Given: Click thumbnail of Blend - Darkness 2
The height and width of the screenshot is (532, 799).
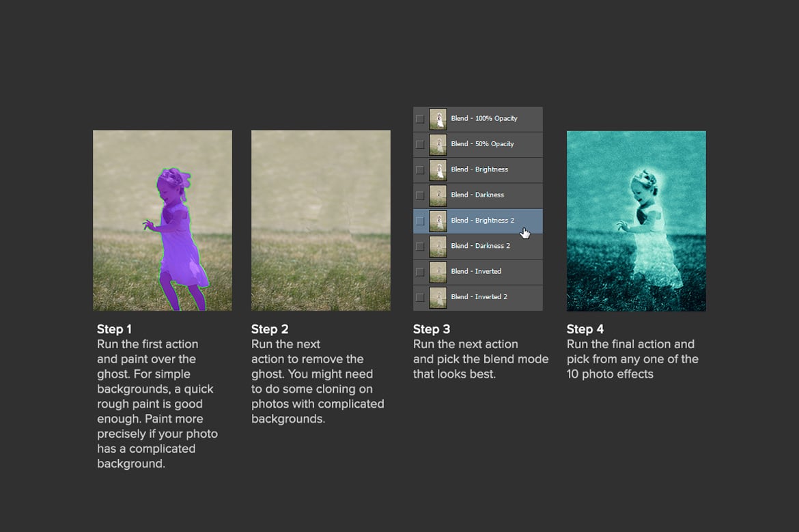Looking at the screenshot, I should [438, 246].
